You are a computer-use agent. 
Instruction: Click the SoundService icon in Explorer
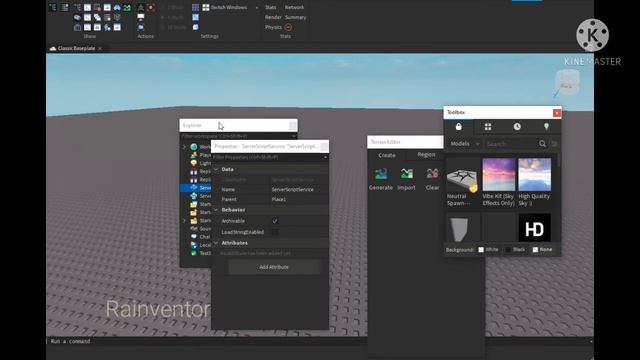pos(194,229)
